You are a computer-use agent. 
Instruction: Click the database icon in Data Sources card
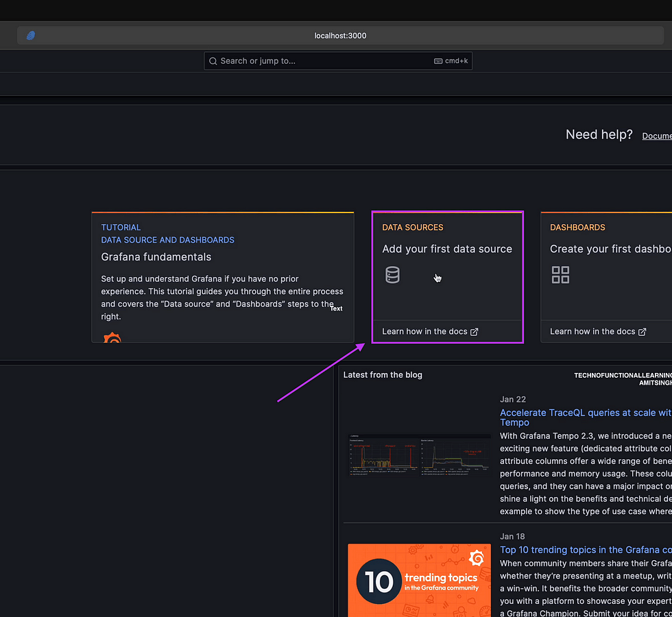tap(392, 275)
